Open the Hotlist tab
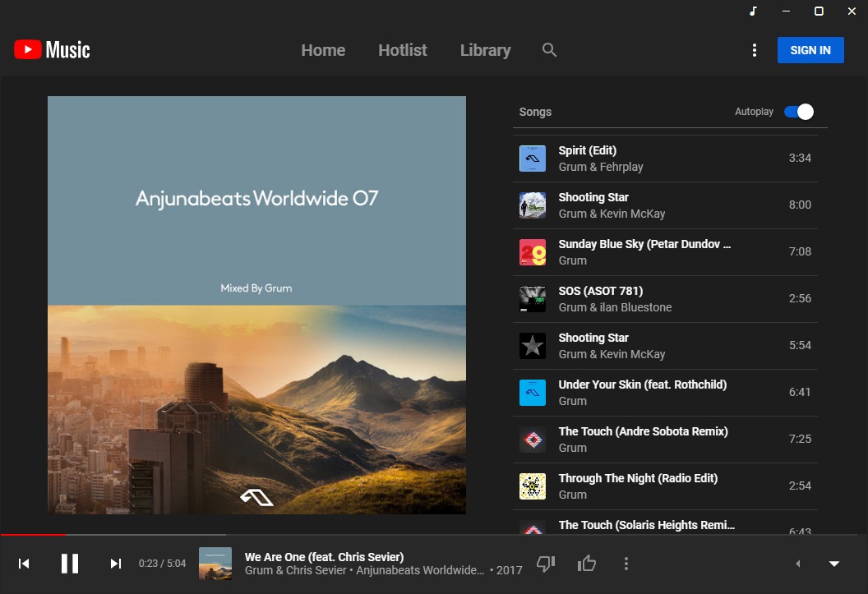This screenshot has height=594, width=868. 403,50
